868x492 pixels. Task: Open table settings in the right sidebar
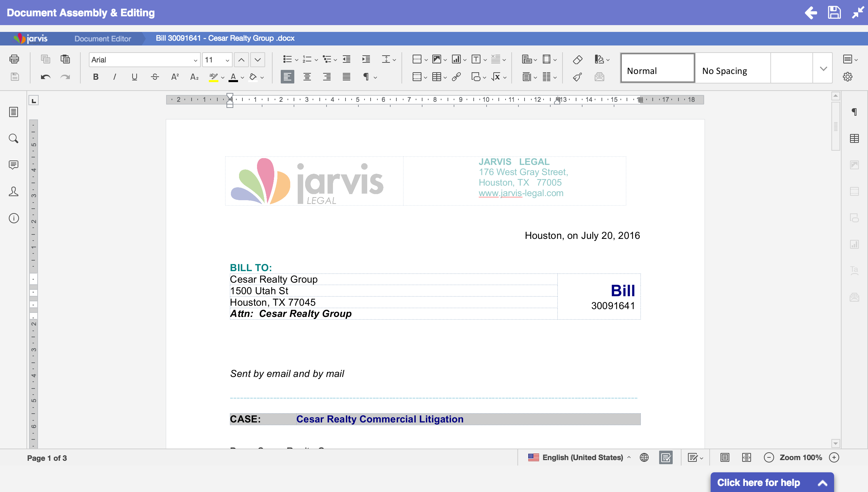point(855,138)
